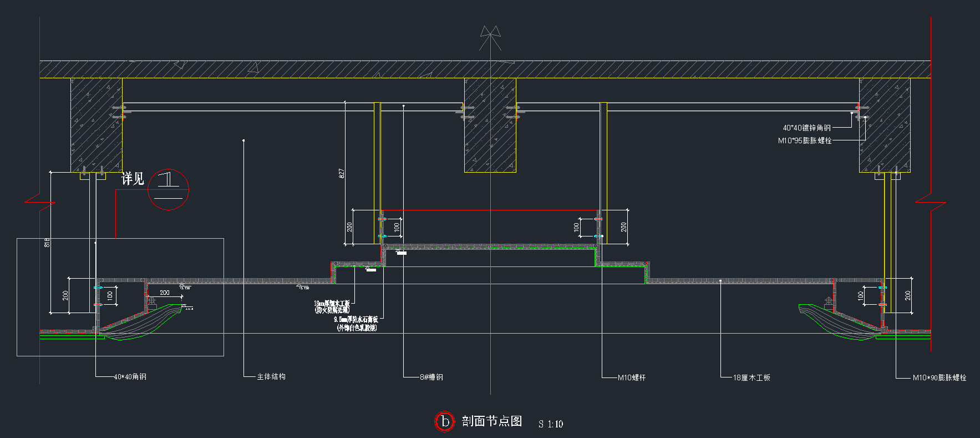
Task: Select the red detail reference circle symbol
Action: (x=169, y=189)
